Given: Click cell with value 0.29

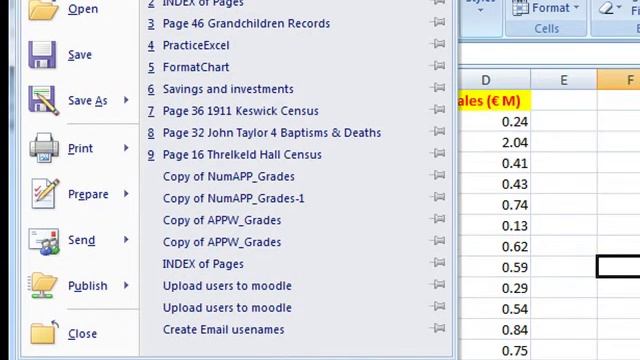Looking at the screenshot, I should click(494, 288).
